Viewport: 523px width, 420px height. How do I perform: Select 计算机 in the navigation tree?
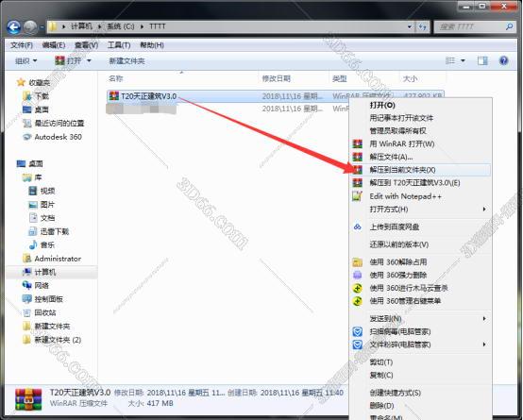coord(45,272)
